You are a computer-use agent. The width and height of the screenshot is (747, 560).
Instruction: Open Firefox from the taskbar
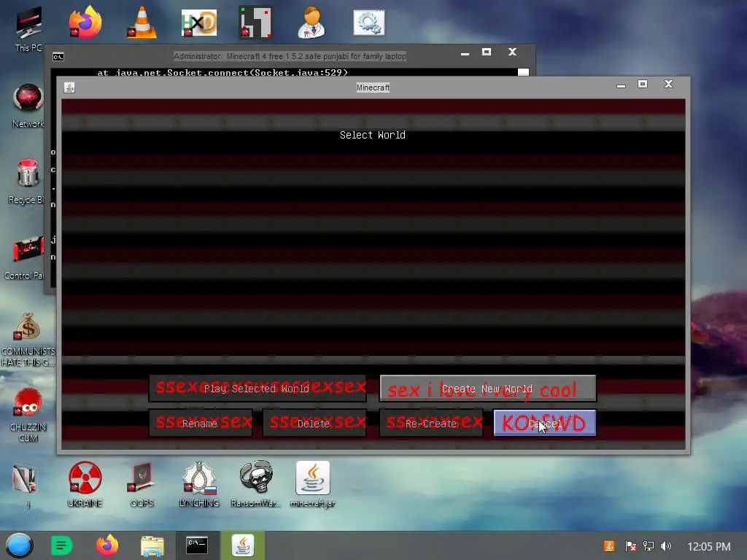tap(107, 545)
